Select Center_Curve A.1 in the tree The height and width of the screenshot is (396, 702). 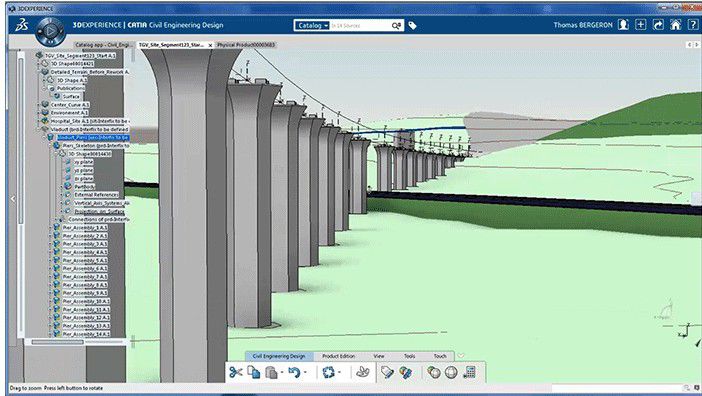click(x=70, y=105)
